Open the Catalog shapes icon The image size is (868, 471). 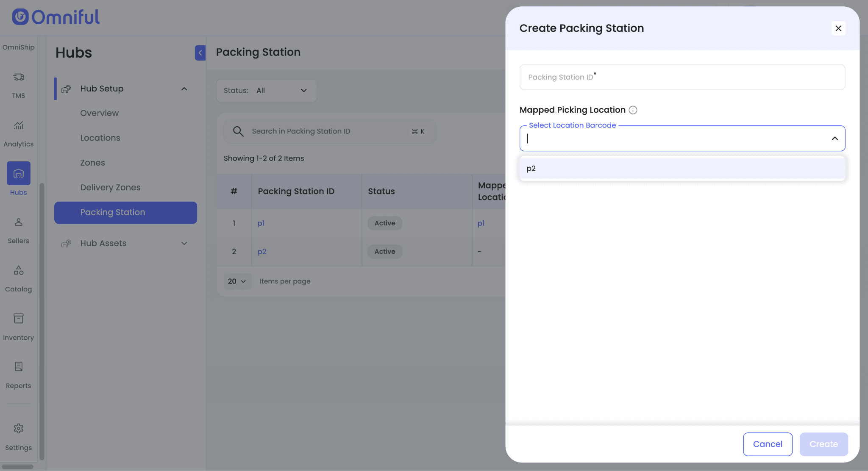[x=18, y=270]
